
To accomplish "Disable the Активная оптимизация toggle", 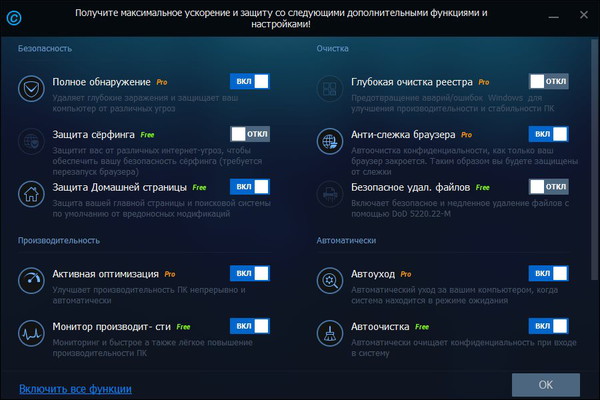I will click(249, 273).
